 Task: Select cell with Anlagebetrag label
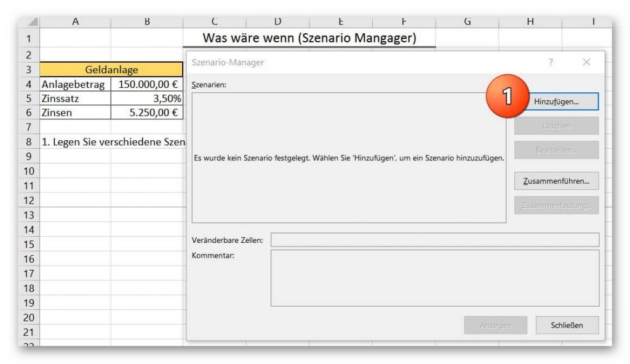75,84
